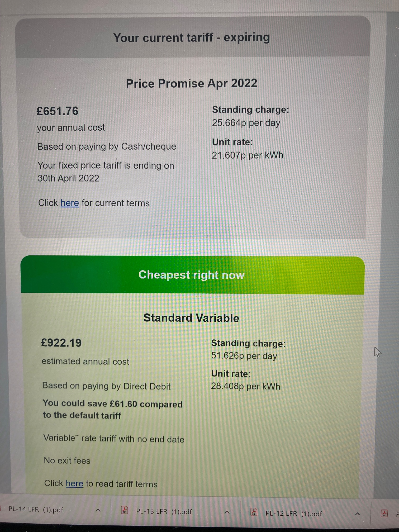Image resolution: width=399 pixels, height=532 pixels.
Task: Expand options chevron for PL-13 LFR download
Action: tap(227, 512)
